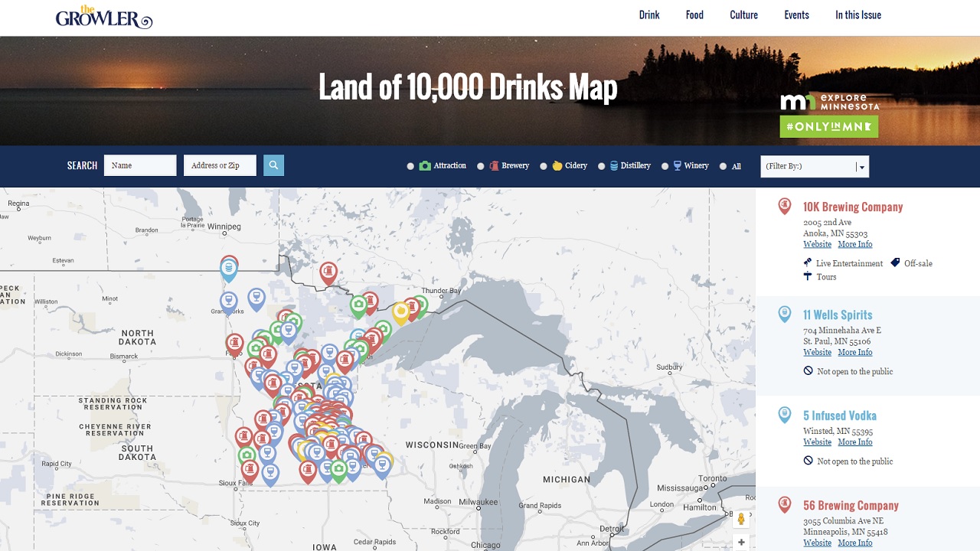Viewport: 980px width, 551px height.
Task: Click the barrel Distillery icon
Action: coord(614,165)
